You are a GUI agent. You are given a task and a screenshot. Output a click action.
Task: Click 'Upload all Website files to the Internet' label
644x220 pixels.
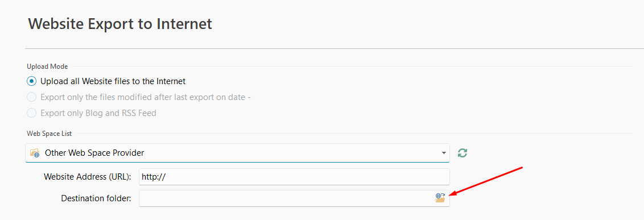(113, 81)
